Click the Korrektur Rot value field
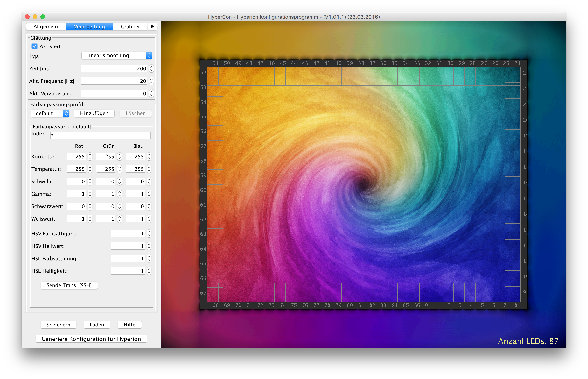588x379 pixels. coord(76,156)
